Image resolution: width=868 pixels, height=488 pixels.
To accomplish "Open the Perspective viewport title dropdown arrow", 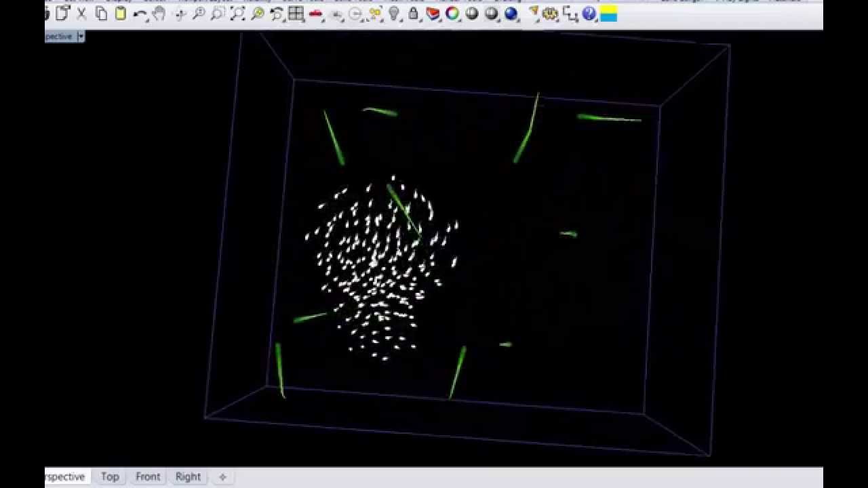I will coord(81,37).
